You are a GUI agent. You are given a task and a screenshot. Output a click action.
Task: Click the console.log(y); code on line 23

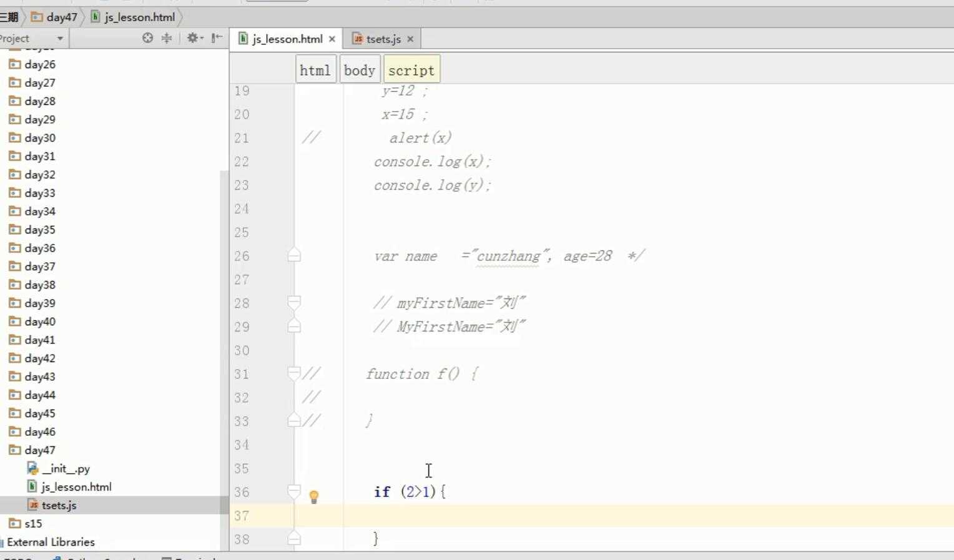433,185
